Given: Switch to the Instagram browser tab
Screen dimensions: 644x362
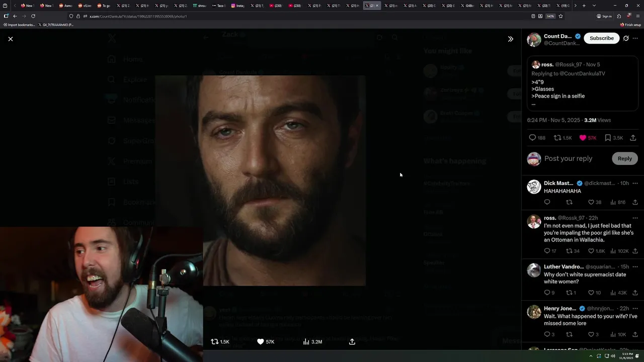Looking at the screenshot, I should click(237, 6).
